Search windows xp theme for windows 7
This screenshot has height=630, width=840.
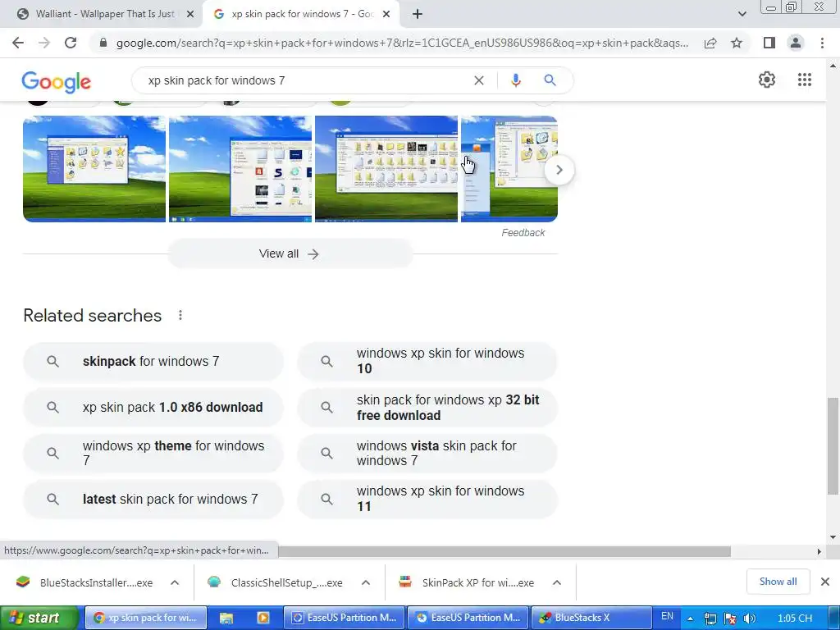(x=153, y=453)
